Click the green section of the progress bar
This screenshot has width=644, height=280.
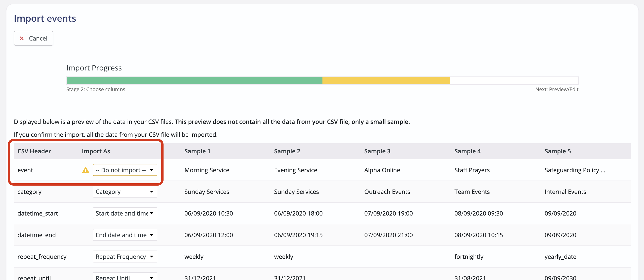(x=194, y=81)
